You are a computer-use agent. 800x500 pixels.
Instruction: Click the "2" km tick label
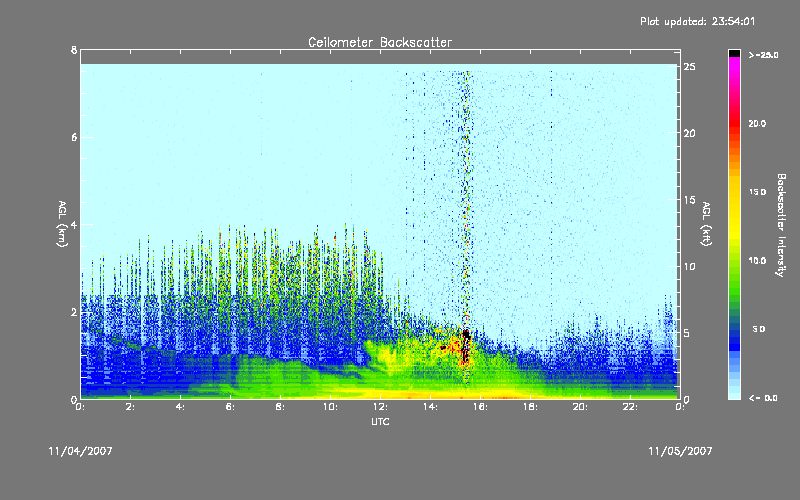[x=74, y=312]
